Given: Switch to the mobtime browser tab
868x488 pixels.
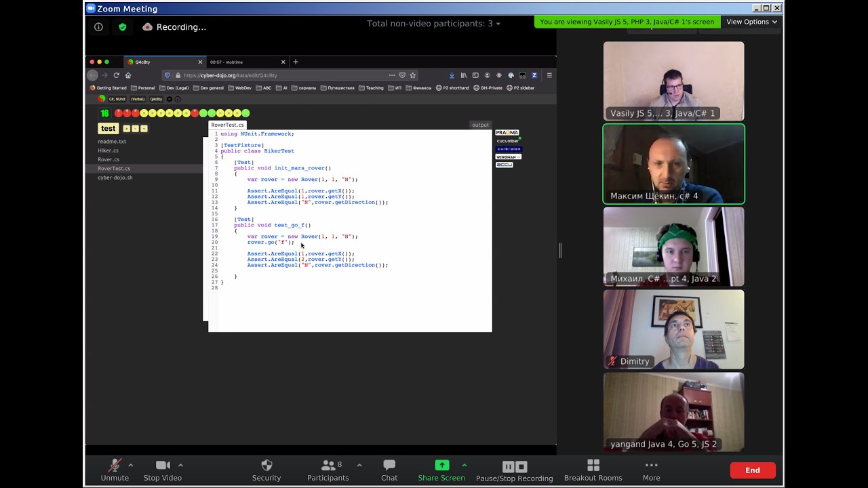Looking at the screenshot, I should pos(248,62).
